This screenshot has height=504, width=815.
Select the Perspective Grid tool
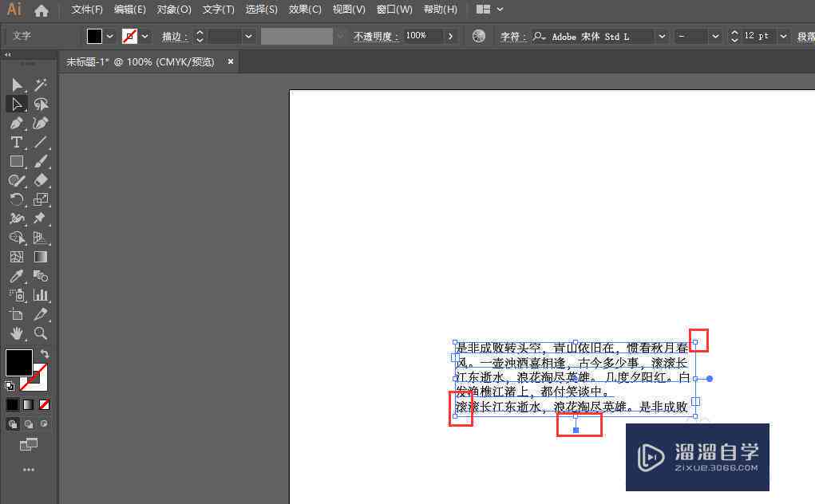click(x=41, y=237)
